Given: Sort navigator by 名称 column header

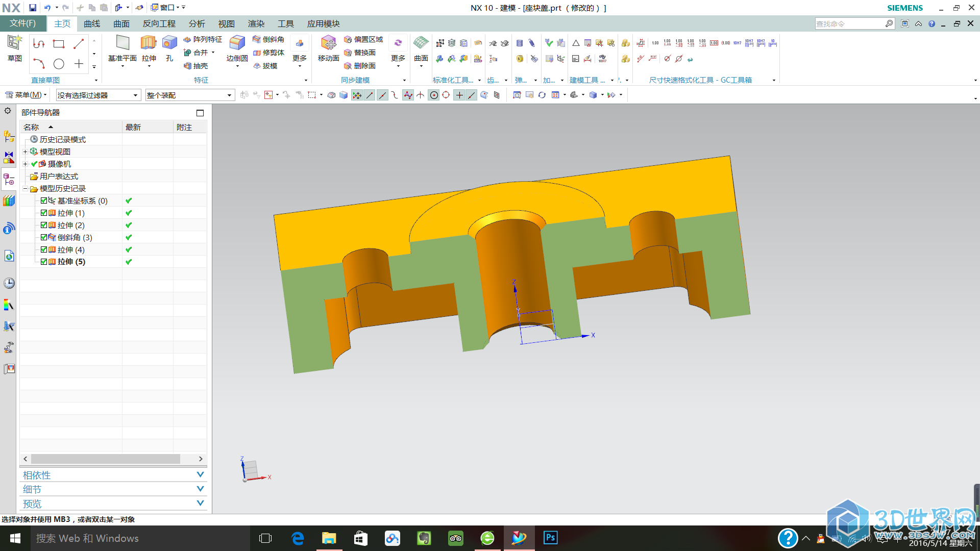Looking at the screenshot, I should tap(71, 127).
